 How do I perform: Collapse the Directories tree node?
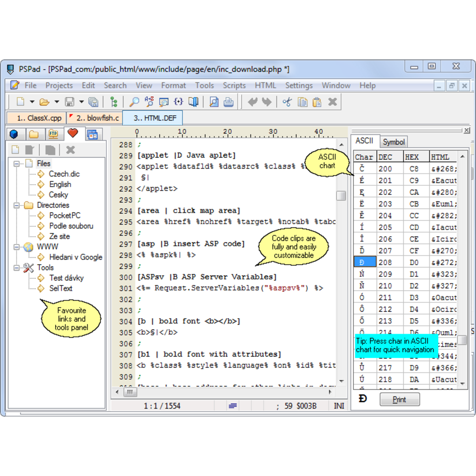tap(16, 205)
